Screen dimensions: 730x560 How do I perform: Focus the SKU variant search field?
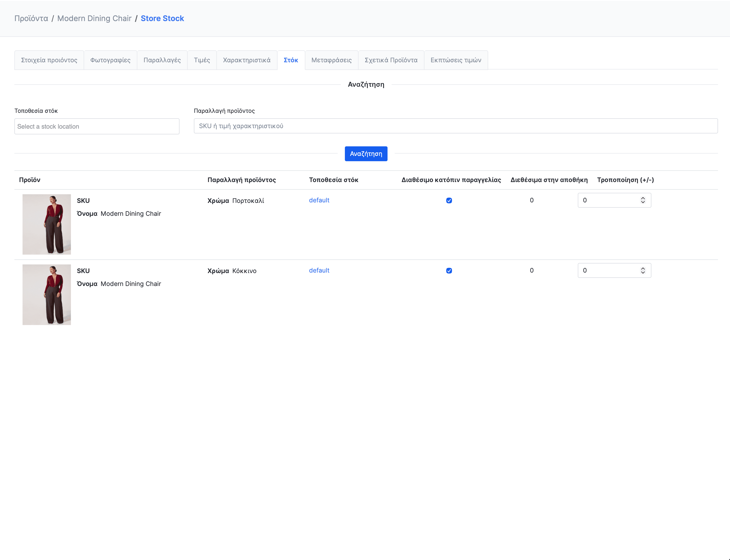pyautogui.click(x=456, y=126)
